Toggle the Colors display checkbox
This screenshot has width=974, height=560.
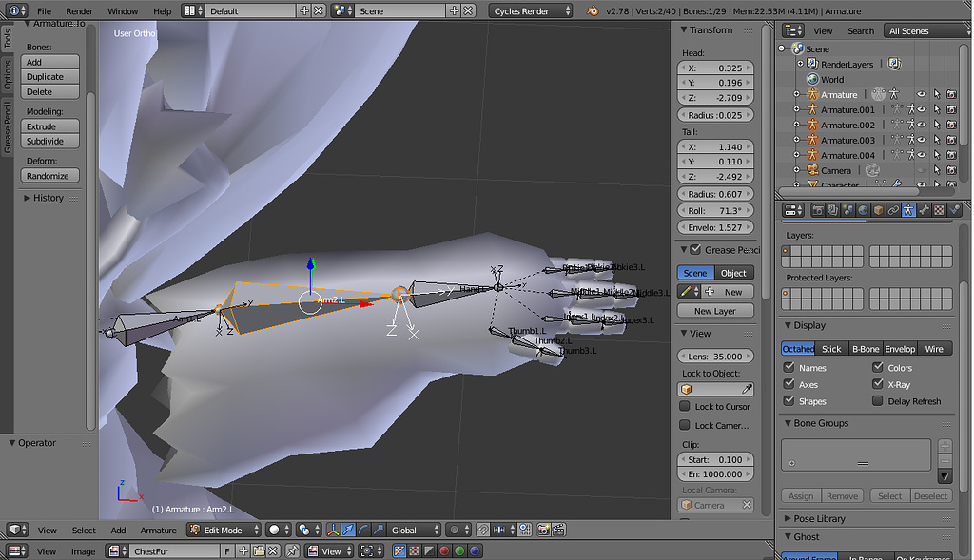878,368
